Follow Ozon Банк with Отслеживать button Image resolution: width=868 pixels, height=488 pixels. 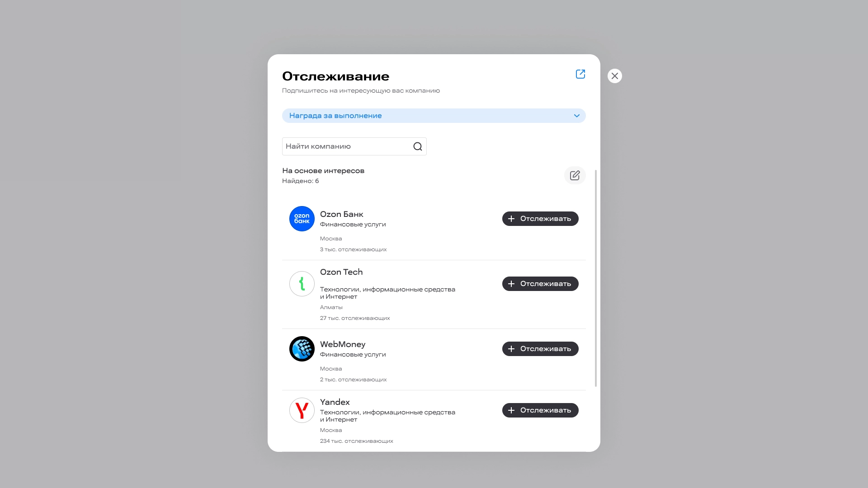pyautogui.click(x=540, y=219)
